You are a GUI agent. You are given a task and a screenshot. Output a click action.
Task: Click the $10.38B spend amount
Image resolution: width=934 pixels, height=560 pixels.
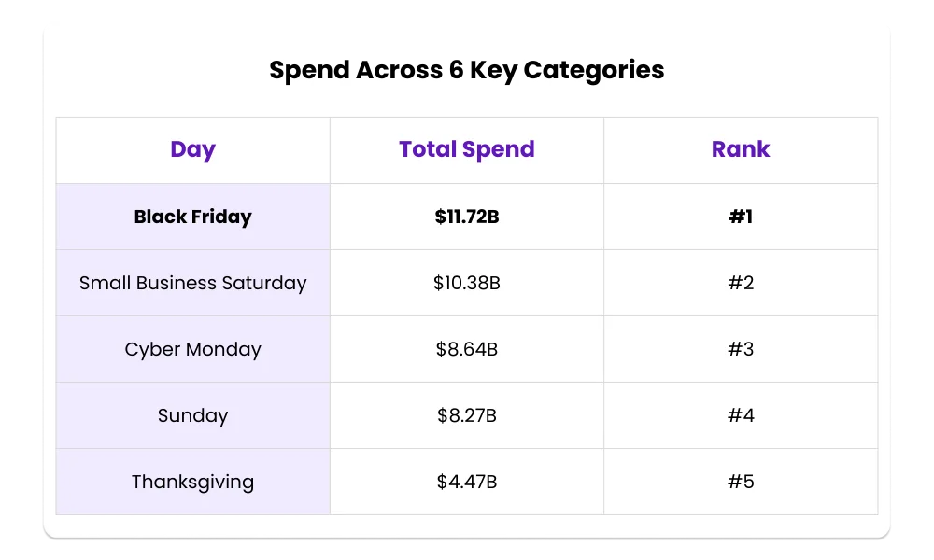[x=466, y=283]
